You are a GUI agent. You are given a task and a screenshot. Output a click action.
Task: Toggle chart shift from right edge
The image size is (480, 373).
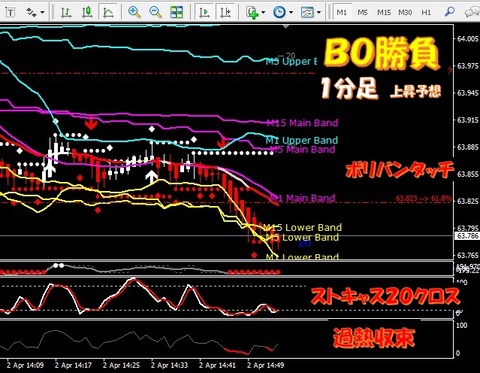click(x=225, y=13)
